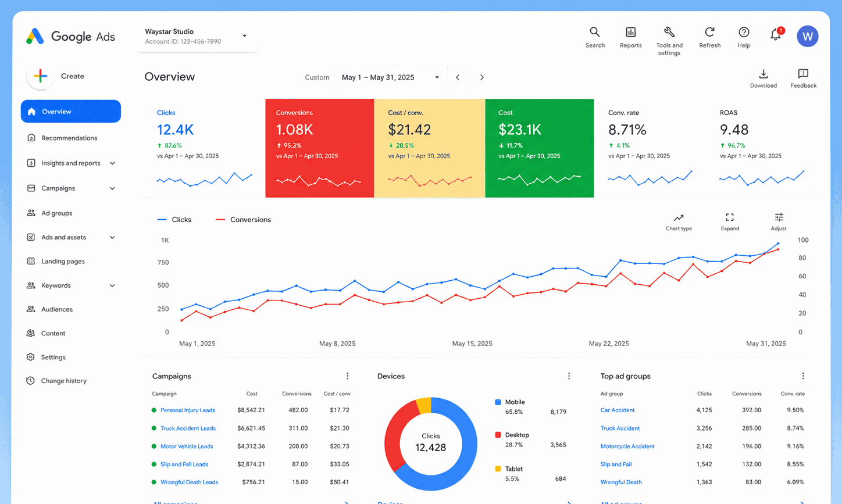Click the Tablet device legend entry
The height and width of the screenshot is (504, 842).
click(x=509, y=469)
